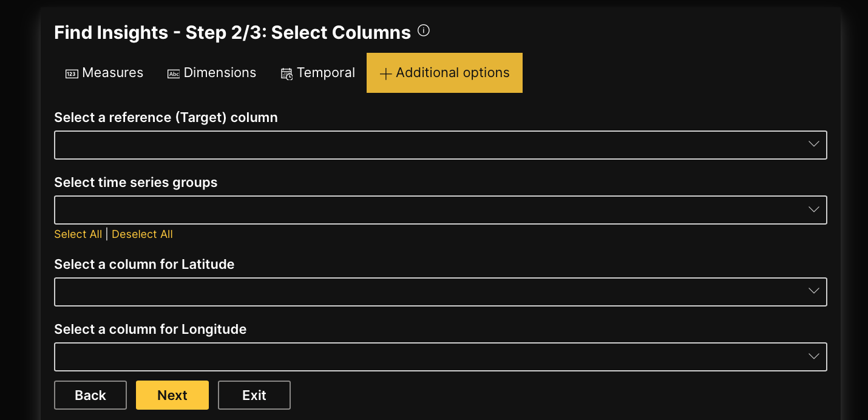The height and width of the screenshot is (420, 868).
Task: Open the reference (Target) column dropdown
Action: [813, 144]
